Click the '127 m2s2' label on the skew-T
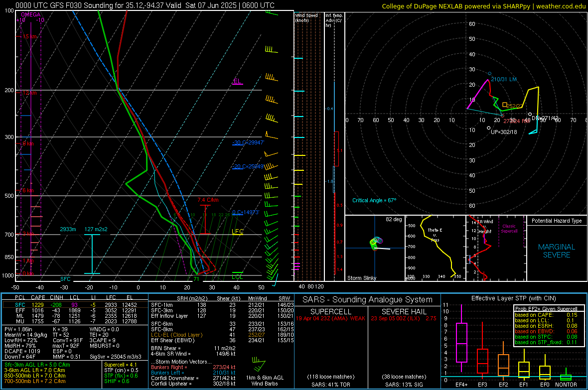The width and height of the screenshot is (588, 390). (x=96, y=229)
